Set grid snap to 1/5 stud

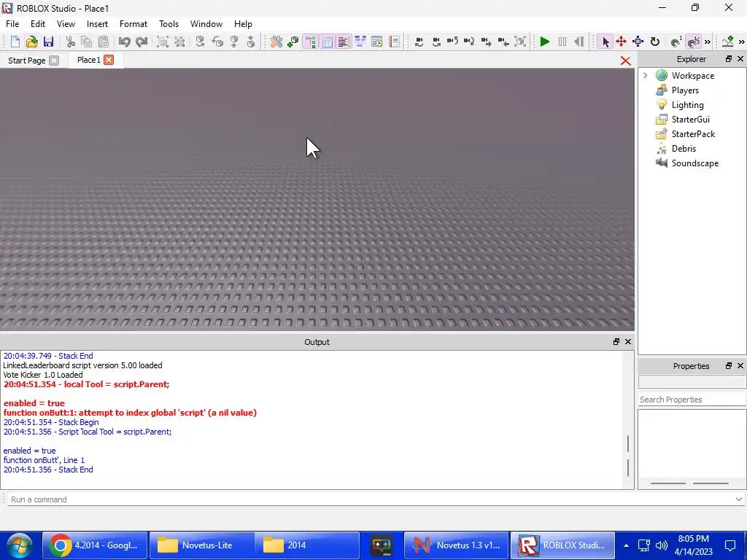[x=694, y=42]
